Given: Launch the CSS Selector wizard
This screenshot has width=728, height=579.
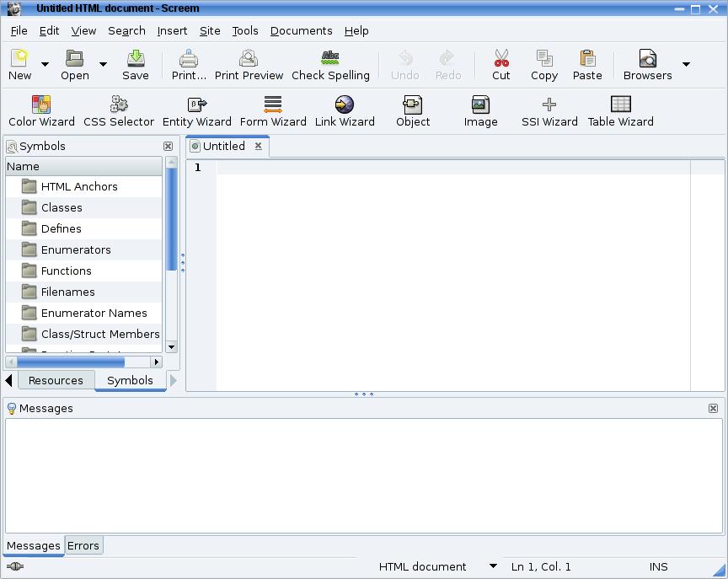Looking at the screenshot, I should tap(119, 110).
